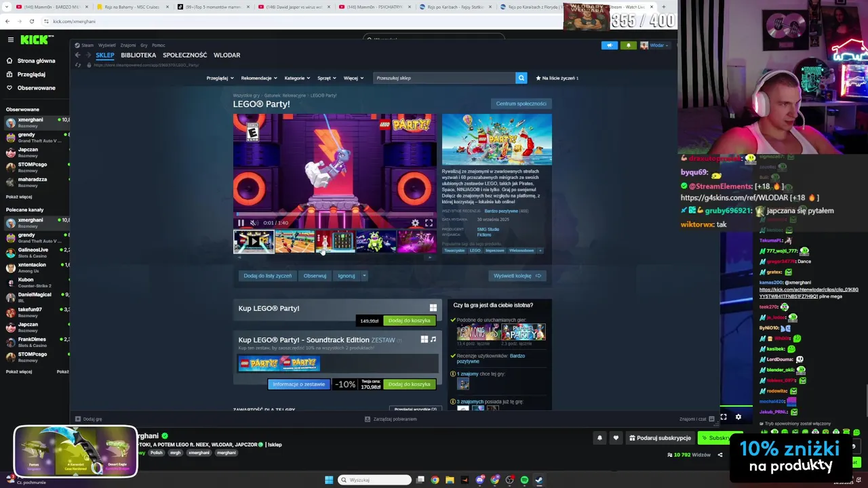Open GalineosLive channel in recommended list

click(35, 252)
